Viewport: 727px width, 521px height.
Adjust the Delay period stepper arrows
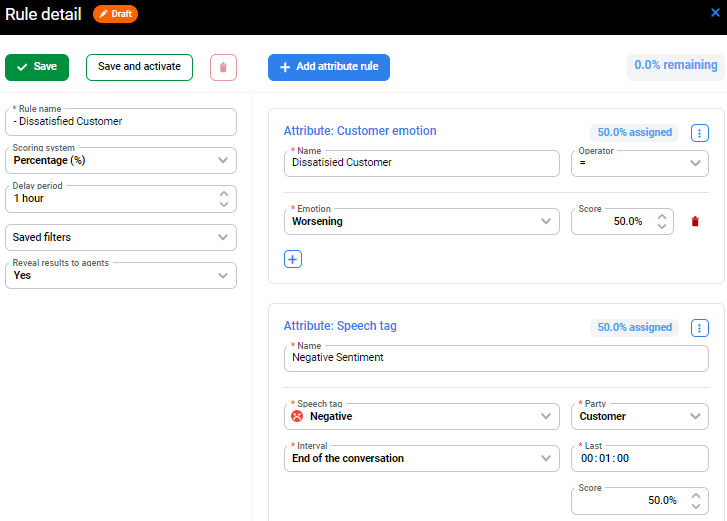[224, 199]
